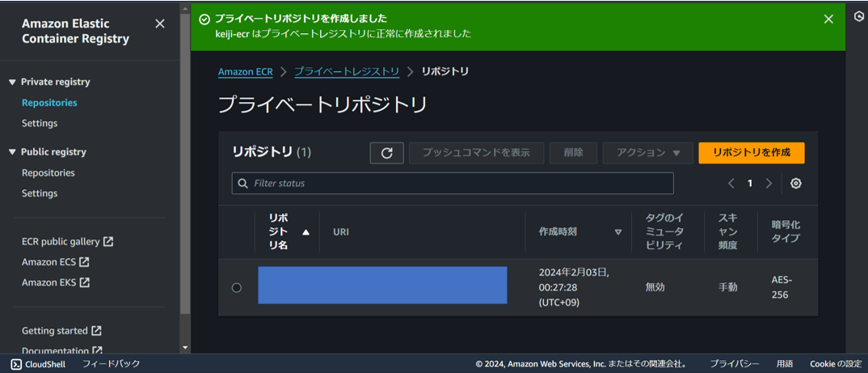Viewport: 868px width, 373px height.
Task: Click sidebar scrollbar down arrow
Action: coord(185,347)
